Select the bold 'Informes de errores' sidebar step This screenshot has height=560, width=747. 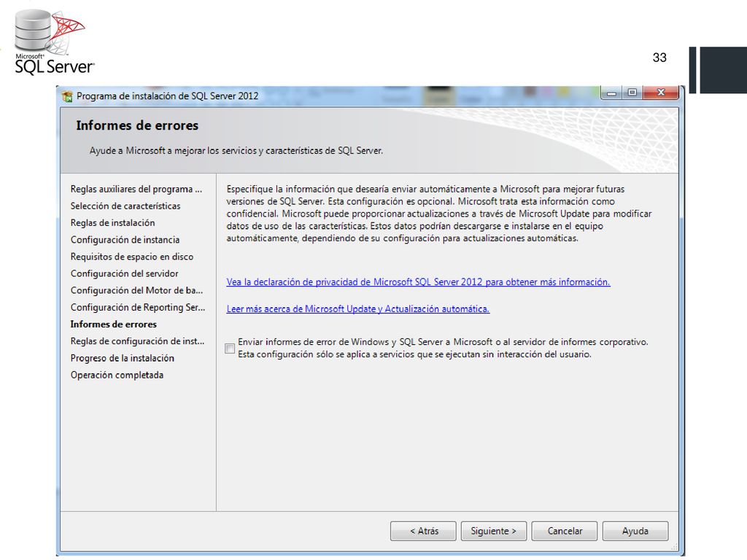click(x=113, y=324)
